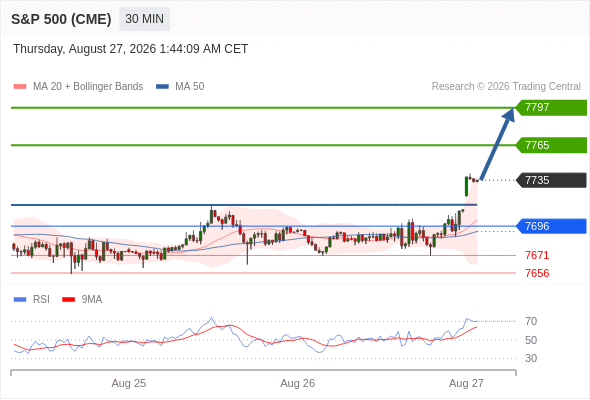Click the red 7656 support value
This screenshot has width=590, height=400.
coord(537,273)
